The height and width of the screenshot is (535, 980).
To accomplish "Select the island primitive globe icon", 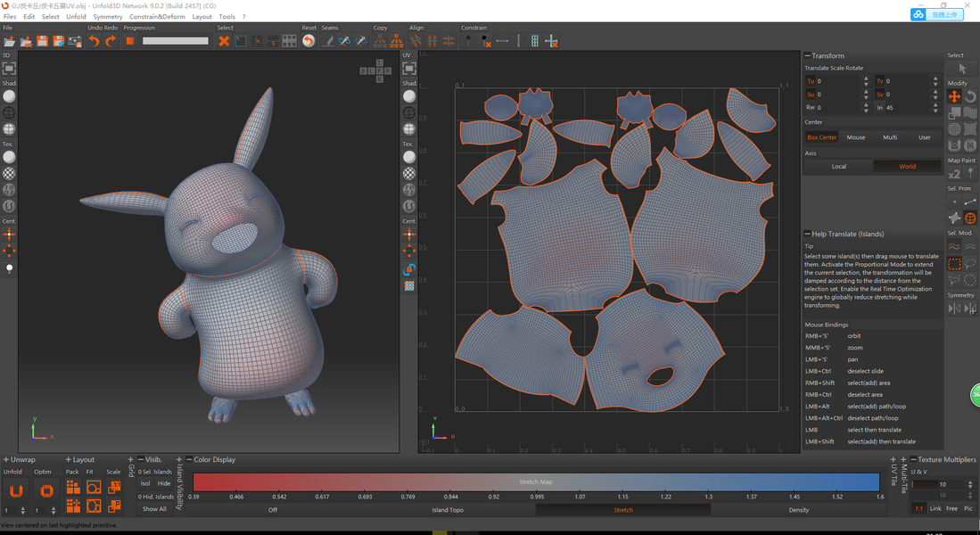I will 970,218.
